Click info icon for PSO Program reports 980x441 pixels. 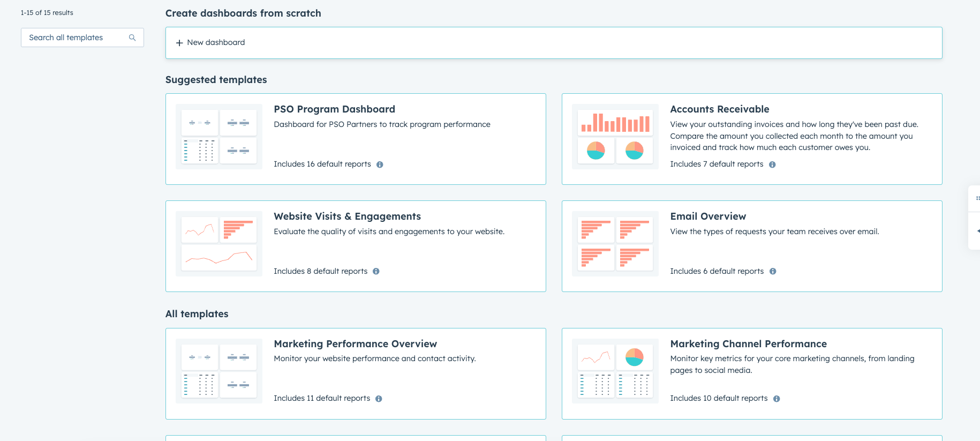click(380, 165)
